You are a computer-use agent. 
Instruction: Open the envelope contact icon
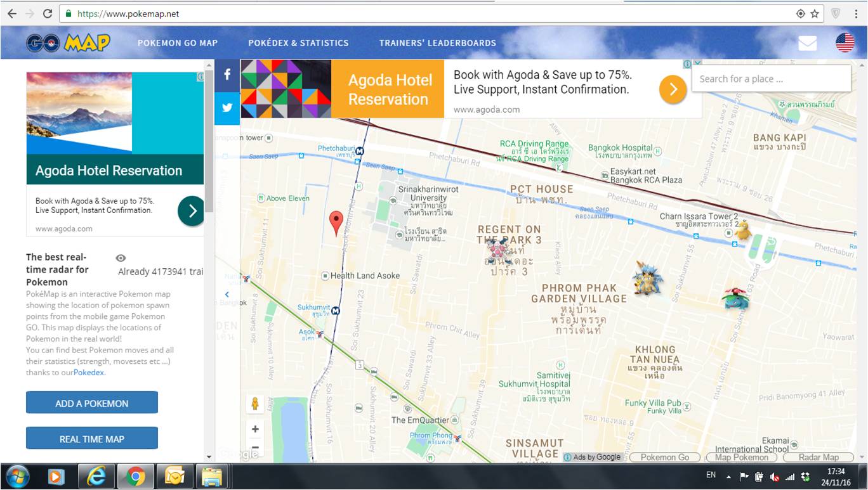point(807,43)
